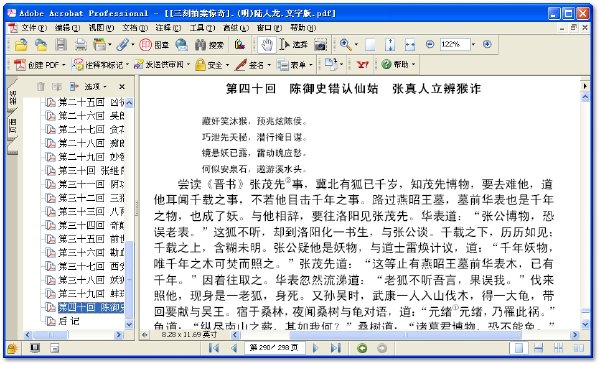Viewport: 600px width, 365px height.
Task: Click the round Zoom In plus button
Action: (487, 44)
